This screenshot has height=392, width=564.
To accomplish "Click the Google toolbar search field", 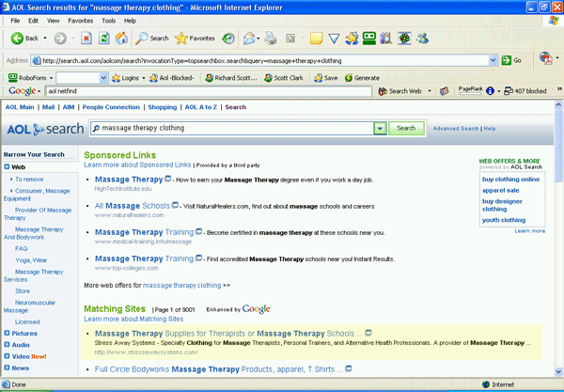I will 209,91.
